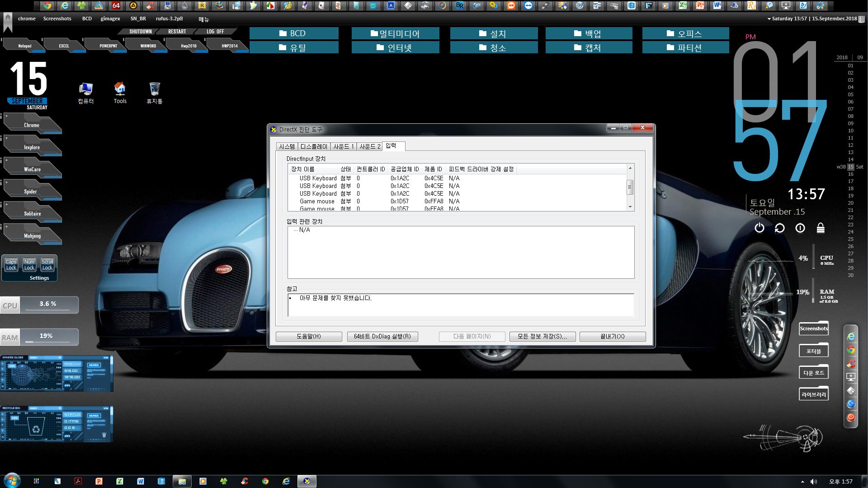Open the 다운 로드 shortcut on the right
The height and width of the screenshot is (488, 868).
814,373
